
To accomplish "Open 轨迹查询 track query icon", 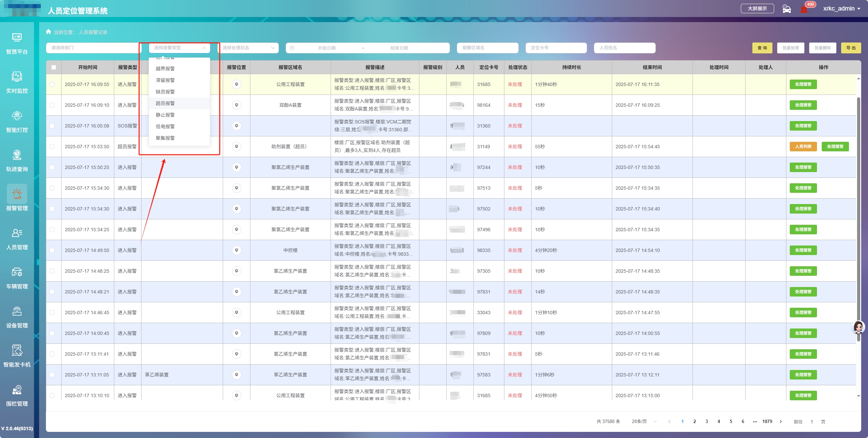I will pos(17,155).
